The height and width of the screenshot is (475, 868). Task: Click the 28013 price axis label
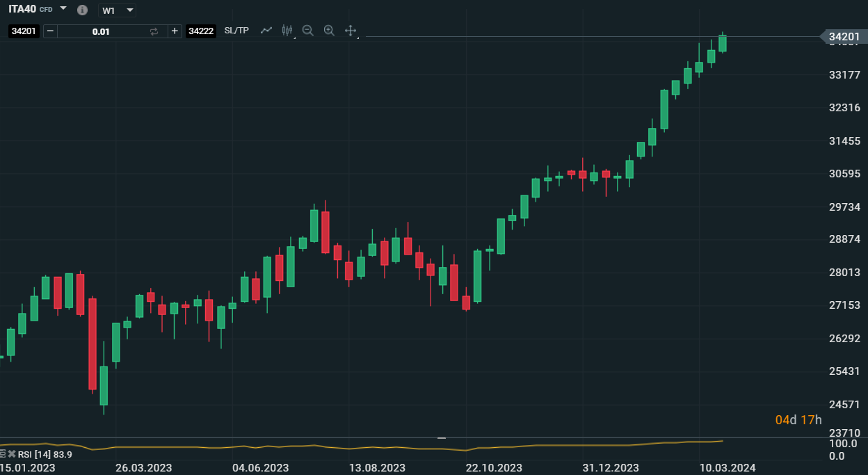click(x=845, y=273)
